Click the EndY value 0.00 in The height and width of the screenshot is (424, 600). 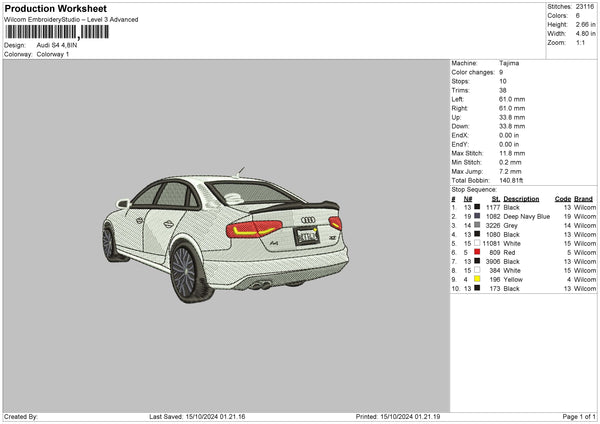509,144
